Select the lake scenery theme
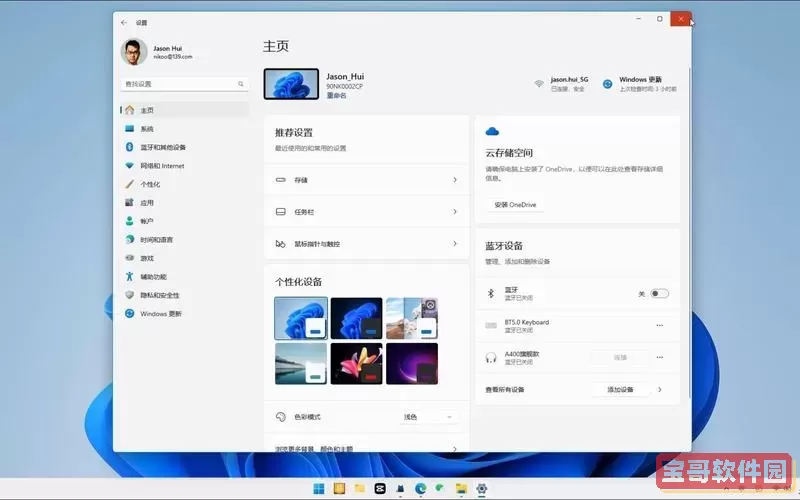 point(301,363)
